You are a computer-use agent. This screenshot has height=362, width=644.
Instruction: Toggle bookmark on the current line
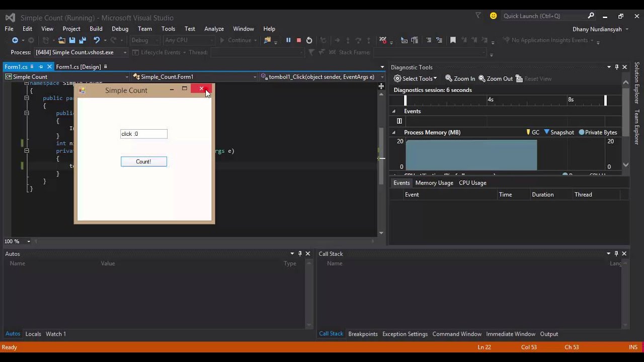click(x=453, y=40)
